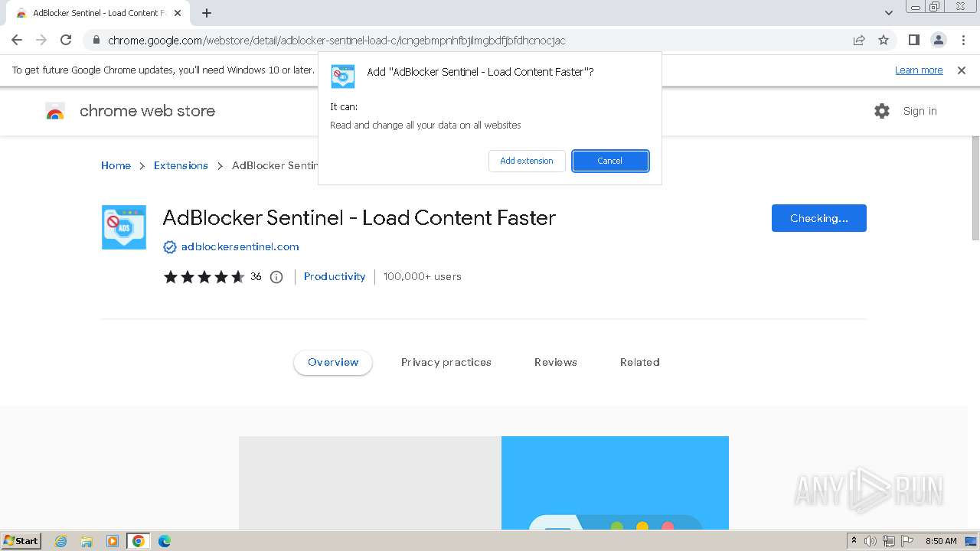Open the Learn more link
Screen dimensions: 980x551
(x=919, y=70)
